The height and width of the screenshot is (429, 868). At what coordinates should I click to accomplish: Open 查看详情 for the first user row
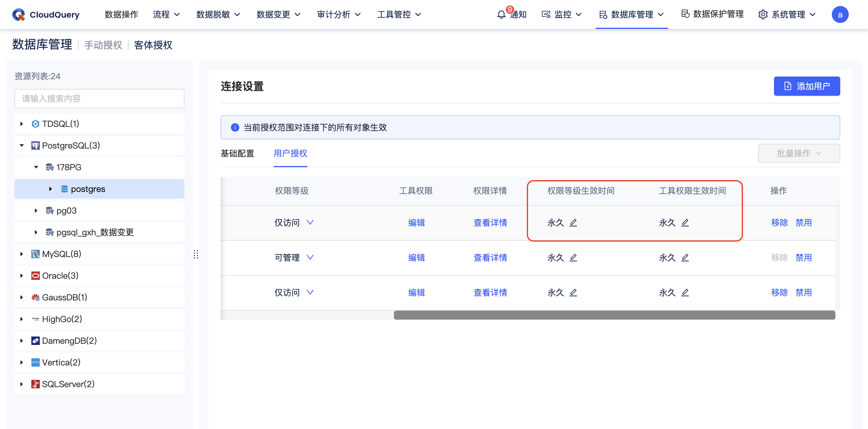(x=490, y=223)
